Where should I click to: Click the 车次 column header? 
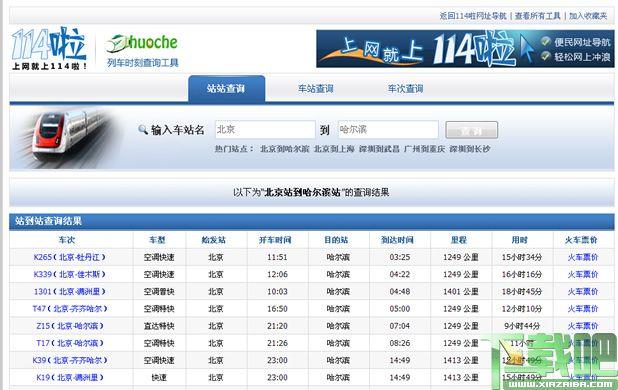[67, 240]
